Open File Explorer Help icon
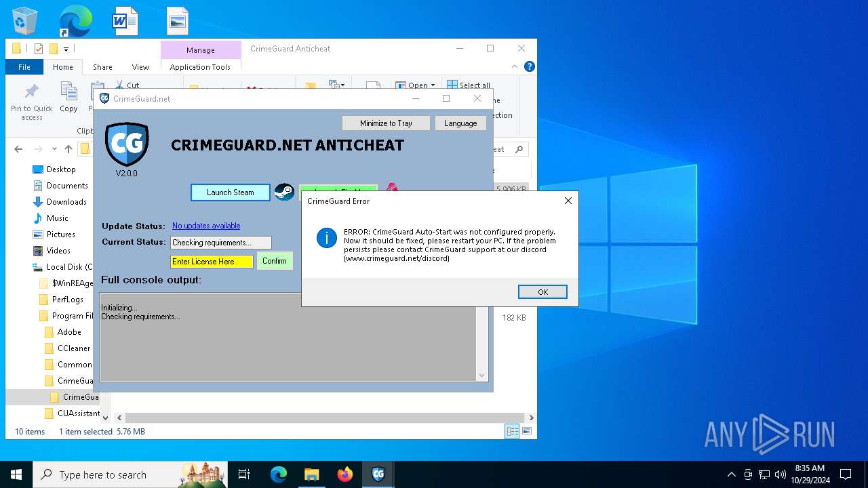The height and width of the screenshot is (488, 868). (530, 66)
